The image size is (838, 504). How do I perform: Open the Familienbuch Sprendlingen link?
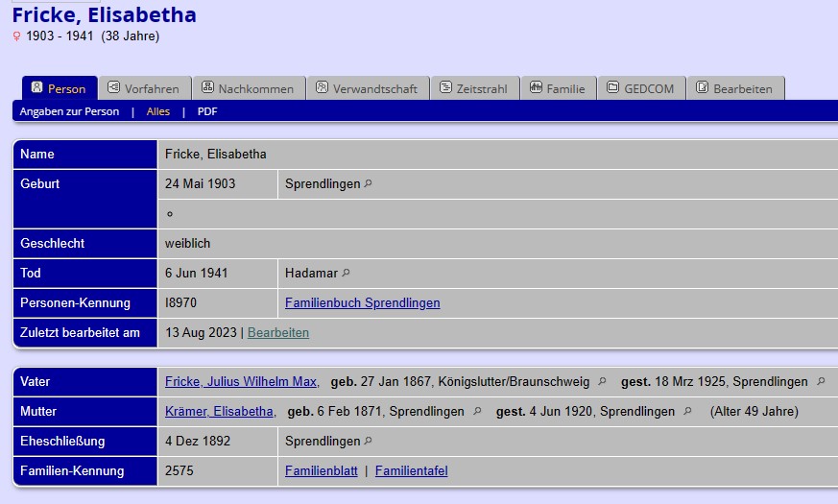pos(362,303)
